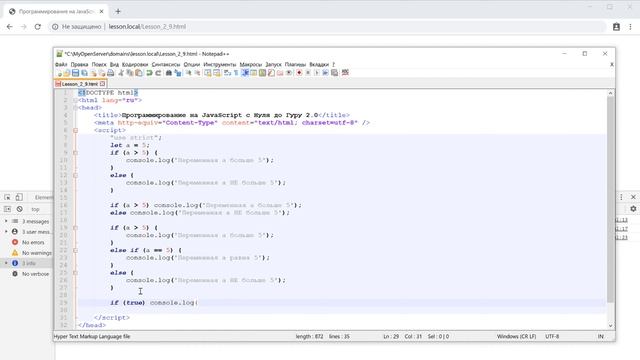Expand the '3 messages' console group

point(6,221)
